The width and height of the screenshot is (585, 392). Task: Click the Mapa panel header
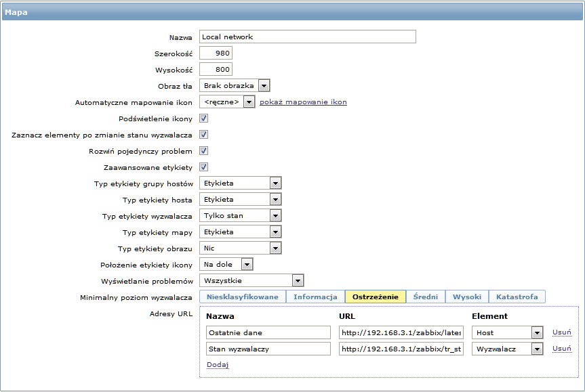[292, 12]
